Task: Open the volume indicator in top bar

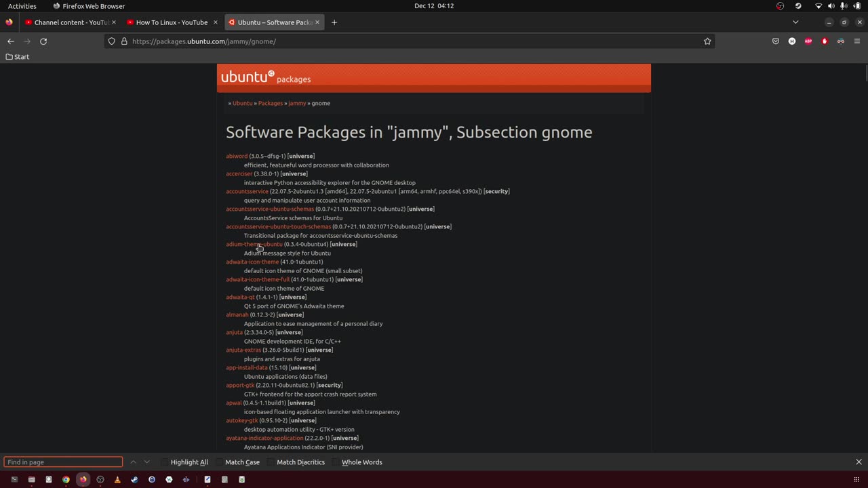Action: click(x=831, y=6)
